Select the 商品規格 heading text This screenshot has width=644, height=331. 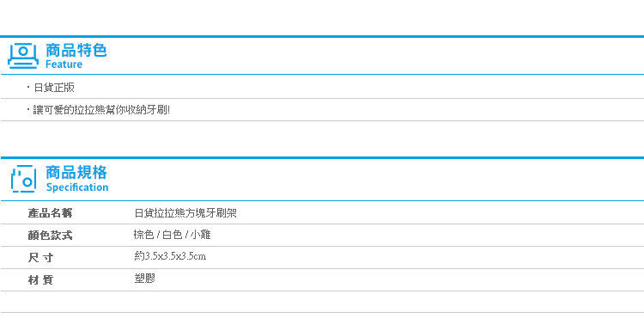76,173
